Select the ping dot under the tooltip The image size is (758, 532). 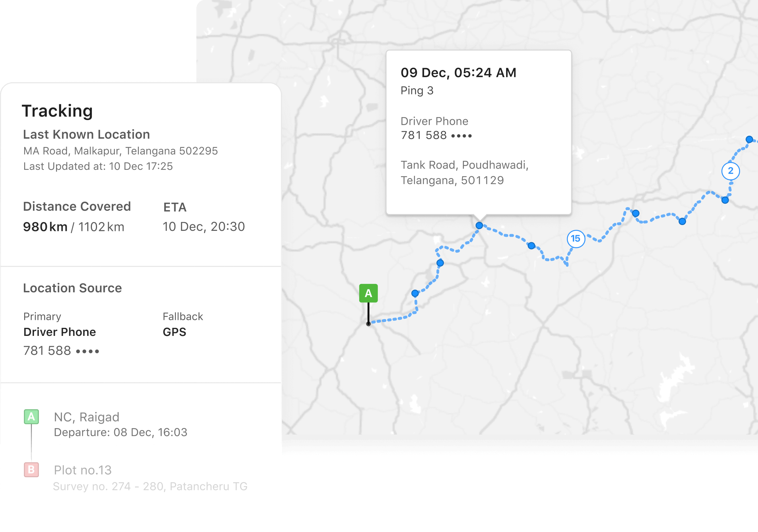point(479,225)
